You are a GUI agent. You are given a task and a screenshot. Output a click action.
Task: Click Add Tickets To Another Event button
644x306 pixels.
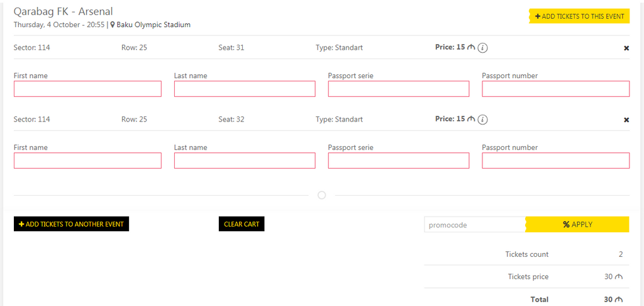click(x=72, y=224)
